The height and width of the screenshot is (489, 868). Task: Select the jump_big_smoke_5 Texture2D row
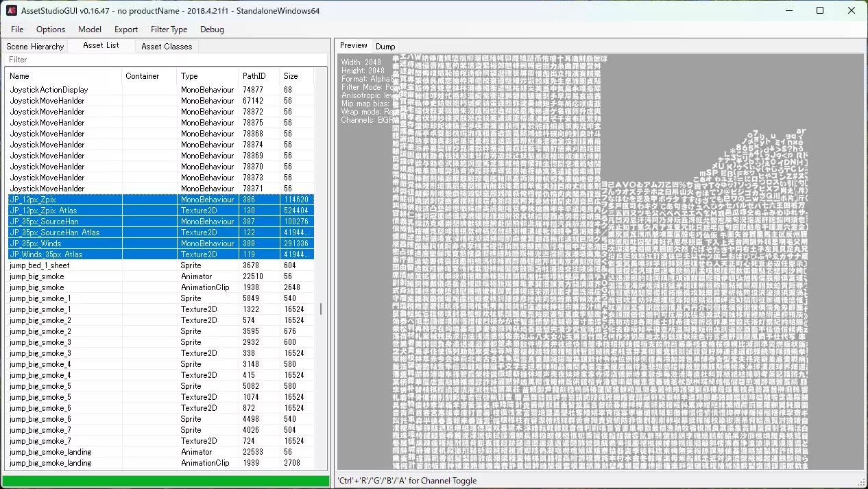[160, 397]
